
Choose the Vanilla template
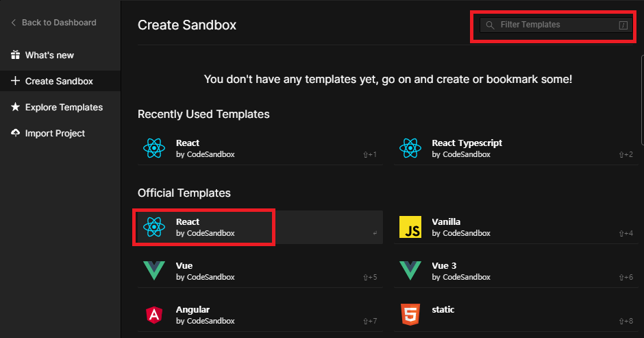coord(517,228)
